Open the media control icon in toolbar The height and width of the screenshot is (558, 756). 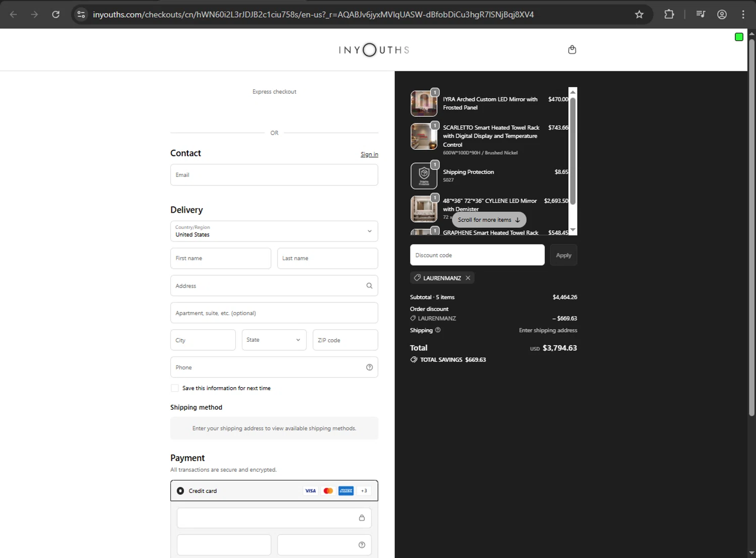coord(701,14)
